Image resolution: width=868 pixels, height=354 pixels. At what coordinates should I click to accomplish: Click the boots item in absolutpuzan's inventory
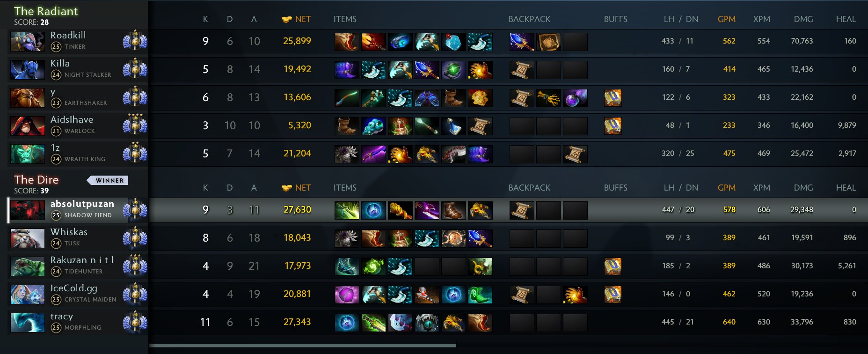click(x=453, y=210)
